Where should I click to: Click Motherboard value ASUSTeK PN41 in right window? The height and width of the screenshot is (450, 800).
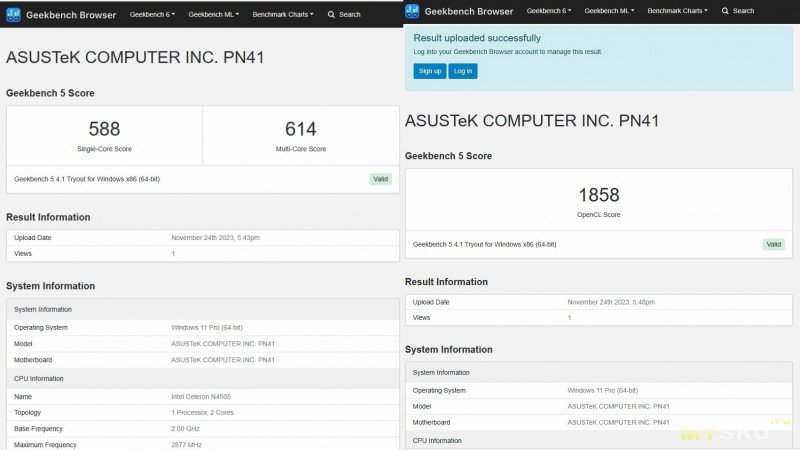tap(618, 422)
